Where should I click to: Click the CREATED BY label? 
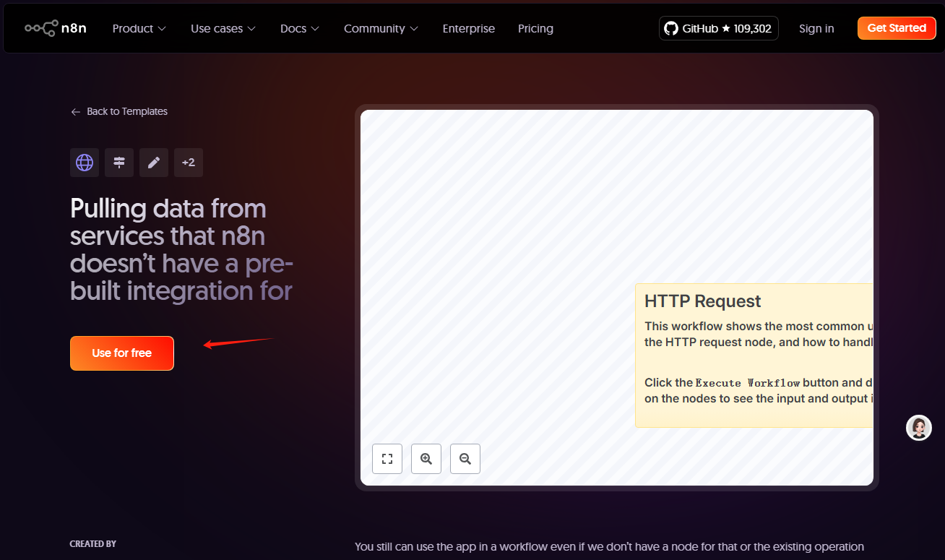[x=93, y=544]
